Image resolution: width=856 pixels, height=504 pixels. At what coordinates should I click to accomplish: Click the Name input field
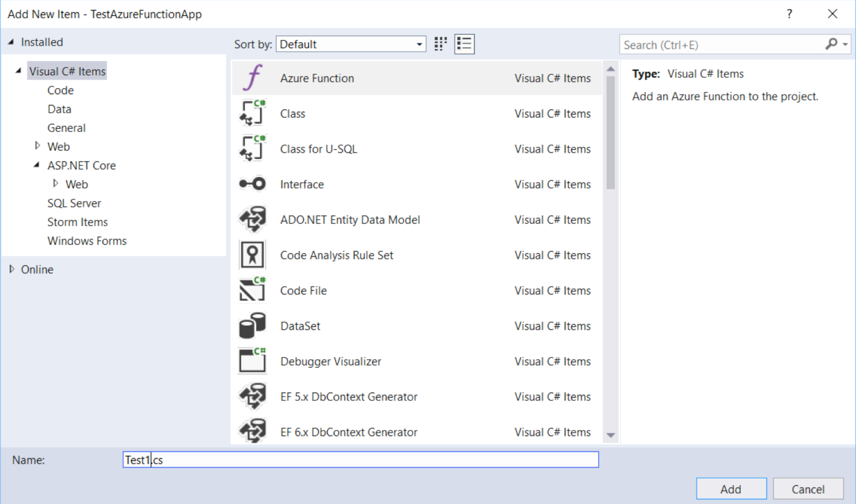pyautogui.click(x=360, y=460)
